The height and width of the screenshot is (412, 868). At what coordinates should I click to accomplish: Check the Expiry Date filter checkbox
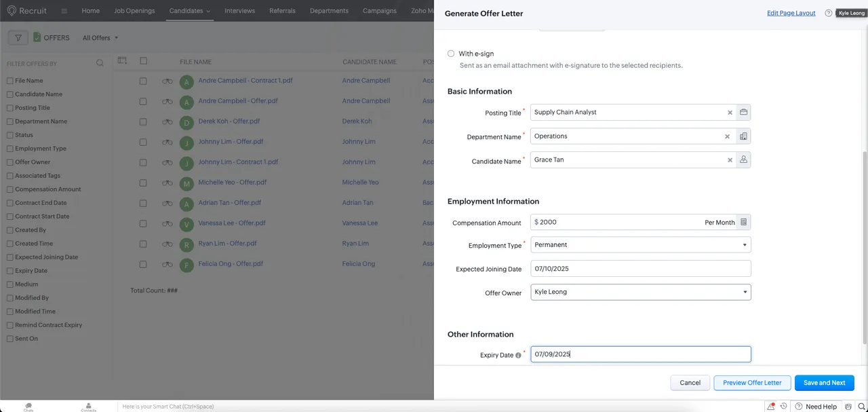9,271
